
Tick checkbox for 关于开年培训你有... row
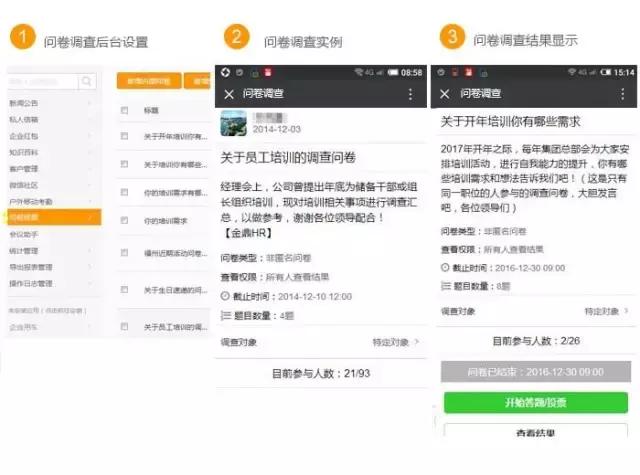tap(124, 136)
